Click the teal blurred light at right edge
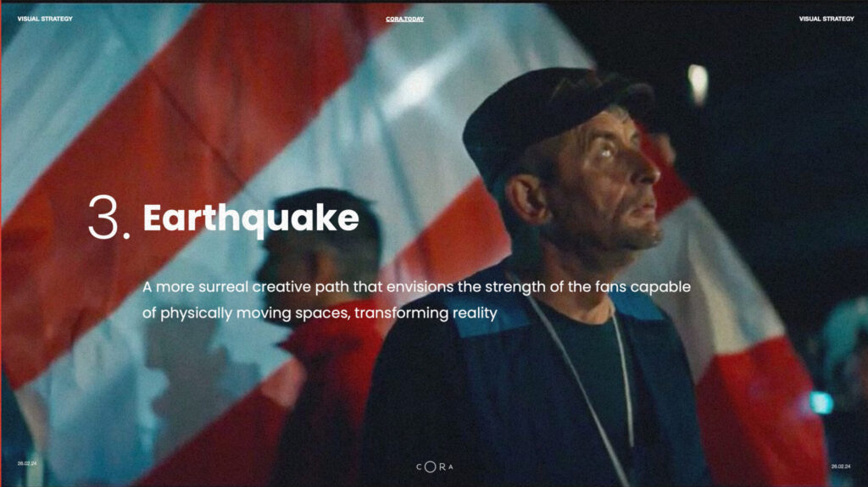 click(x=822, y=402)
